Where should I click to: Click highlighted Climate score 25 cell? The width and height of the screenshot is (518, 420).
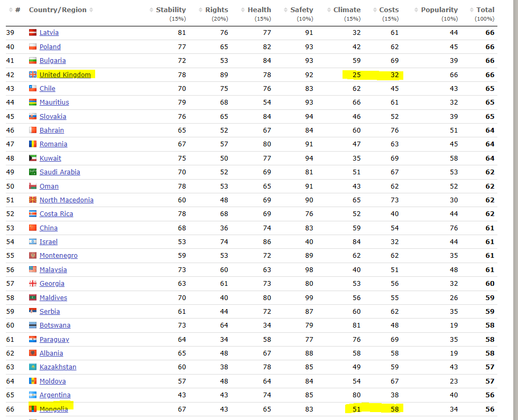pos(357,75)
